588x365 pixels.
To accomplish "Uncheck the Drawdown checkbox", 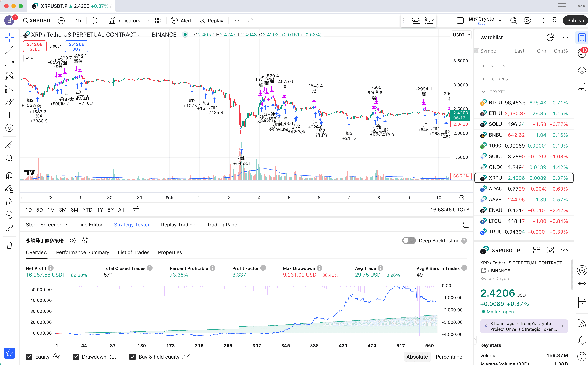I will coord(76,357).
